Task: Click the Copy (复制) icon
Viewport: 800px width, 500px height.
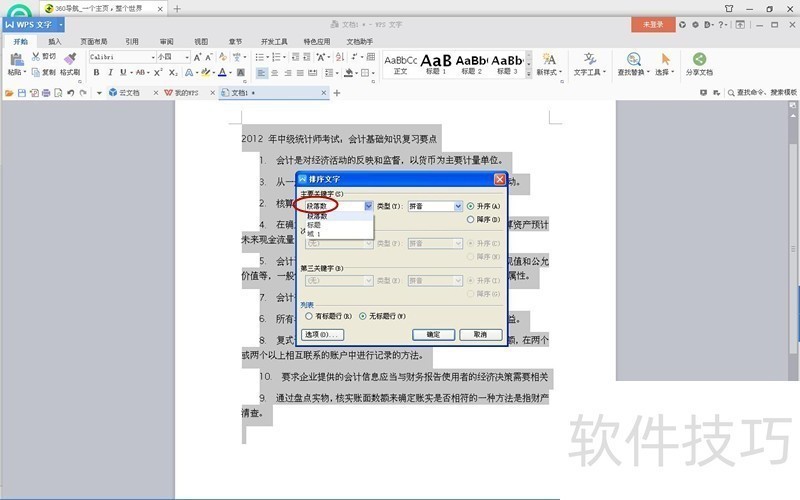Action: pos(36,72)
